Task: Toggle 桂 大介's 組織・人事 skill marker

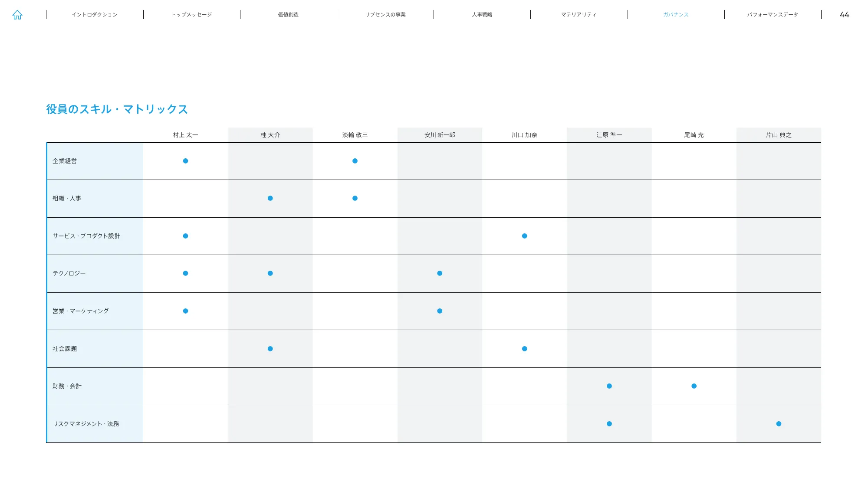Action: coord(270,198)
